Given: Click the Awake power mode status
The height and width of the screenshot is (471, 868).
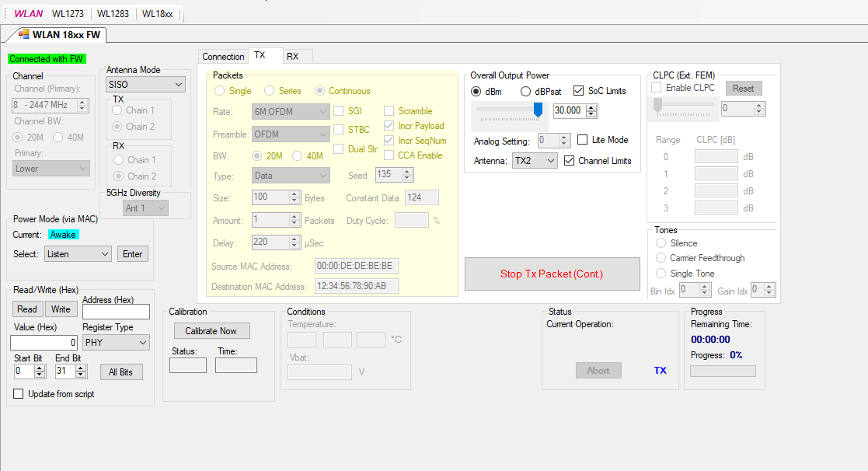Looking at the screenshot, I should (x=64, y=235).
